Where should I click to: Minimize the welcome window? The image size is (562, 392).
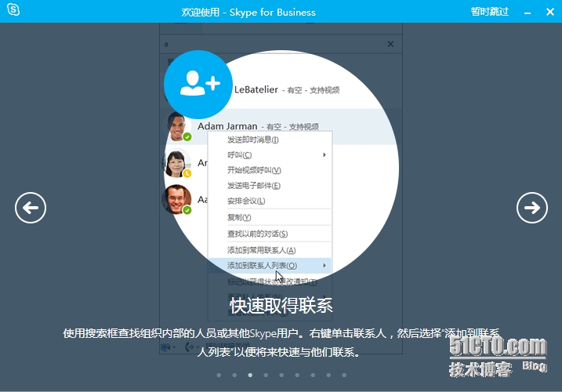[528, 13]
